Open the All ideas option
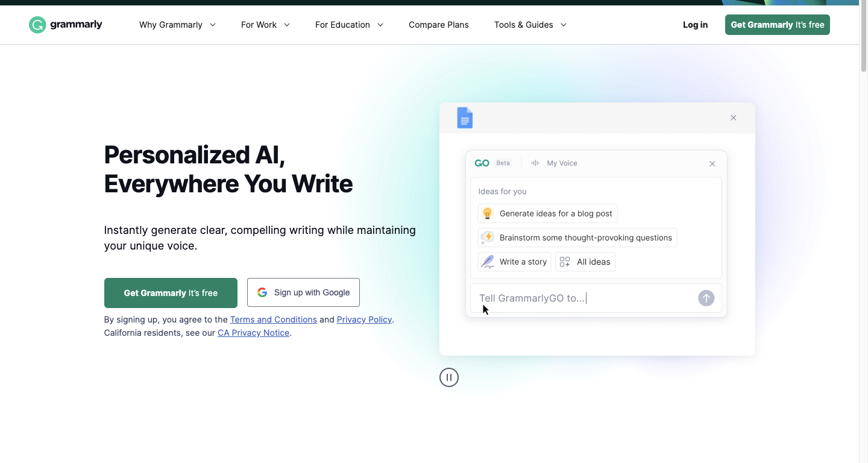Viewport: 868px width, 463px height. point(585,262)
